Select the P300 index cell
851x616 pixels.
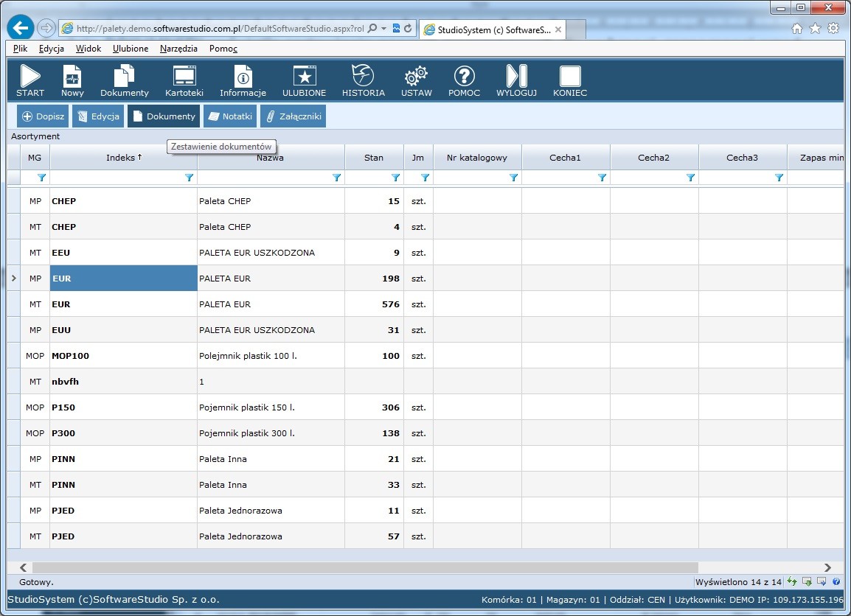[x=123, y=433]
